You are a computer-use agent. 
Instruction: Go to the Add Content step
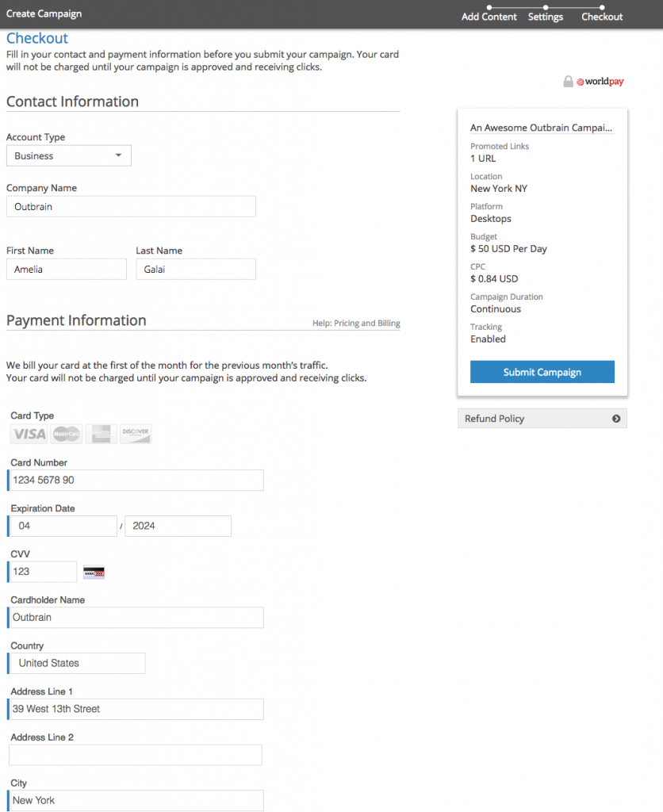pyautogui.click(x=489, y=17)
